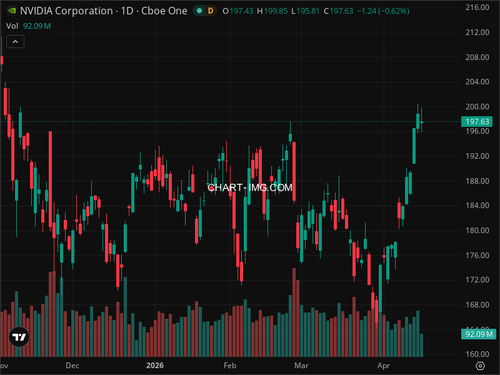Click the latest candlestick near 197.63

[x=422, y=121]
